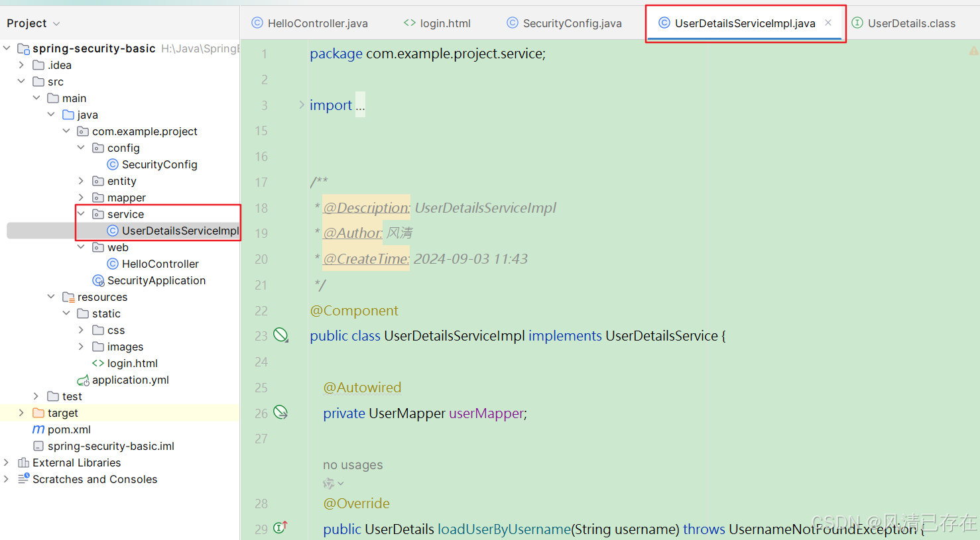The height and width of the screenshot is (540, 980).
Task: Select pom.xml in project tree
Action: tap(69, 429)
